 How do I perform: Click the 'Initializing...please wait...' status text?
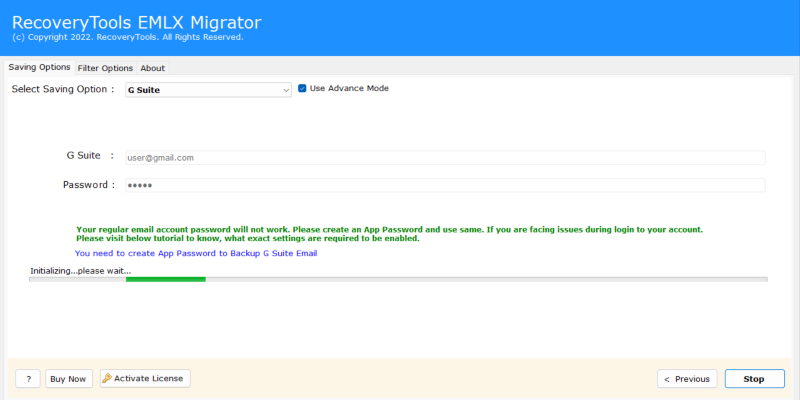pos(81,270)
